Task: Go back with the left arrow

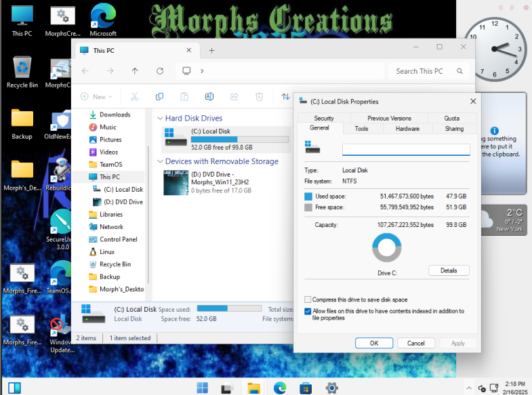Action: coord(85,71)
